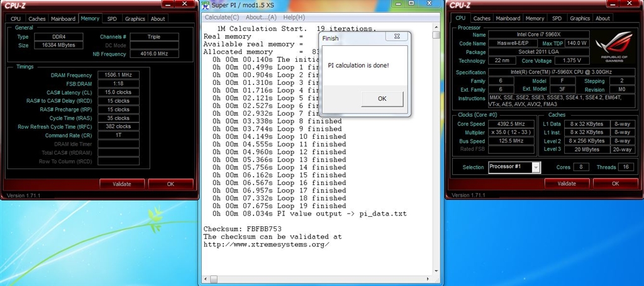Open About tab in left CPU-Z window
Image resolution: width=644 pixels, height=286 pixels.
point(158,19)
